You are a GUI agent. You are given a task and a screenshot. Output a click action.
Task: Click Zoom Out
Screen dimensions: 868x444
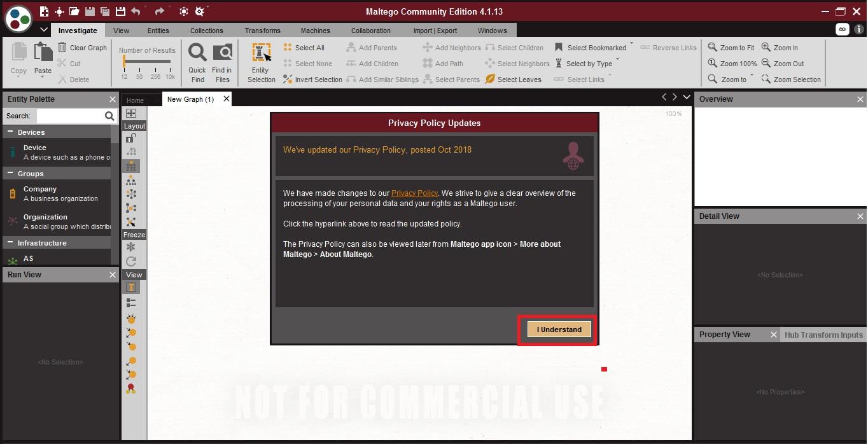(783, 64)
